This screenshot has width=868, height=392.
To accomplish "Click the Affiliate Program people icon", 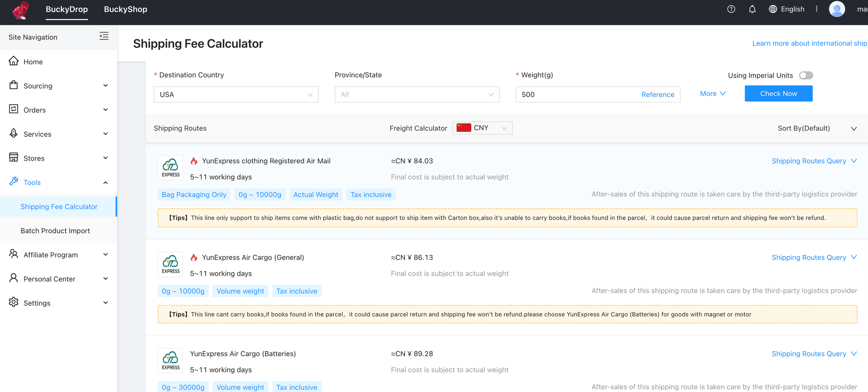I will (14, 254).
